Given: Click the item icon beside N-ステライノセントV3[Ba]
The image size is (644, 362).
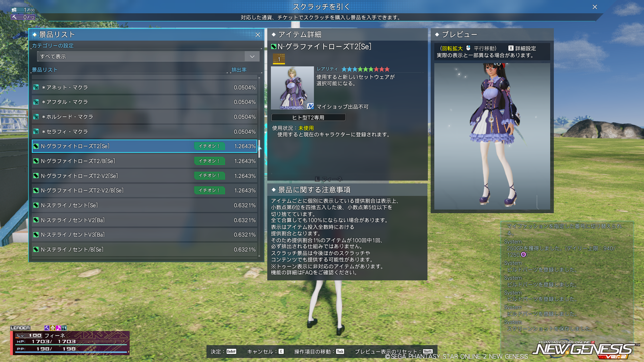Looking at the screenshot, I should point(36,235).
